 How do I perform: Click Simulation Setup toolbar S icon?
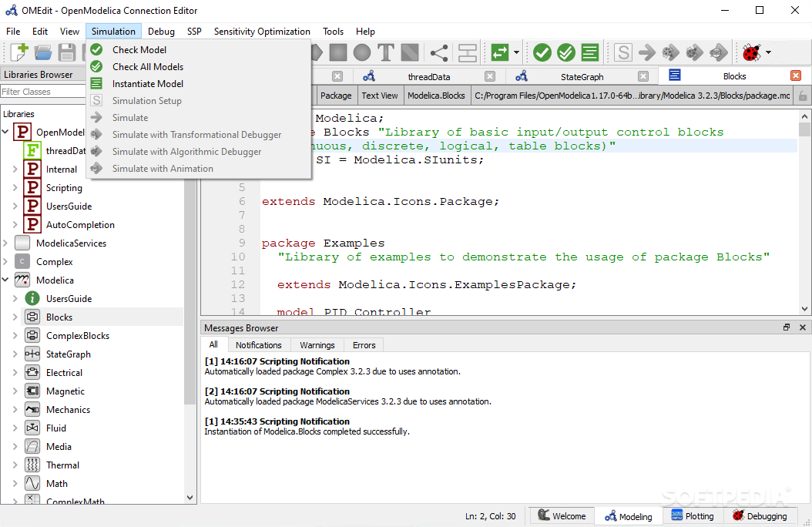point(623,52)
